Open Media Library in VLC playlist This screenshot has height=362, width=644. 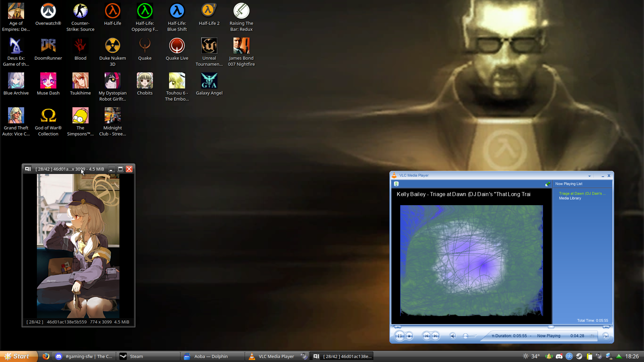pos(570,198)
